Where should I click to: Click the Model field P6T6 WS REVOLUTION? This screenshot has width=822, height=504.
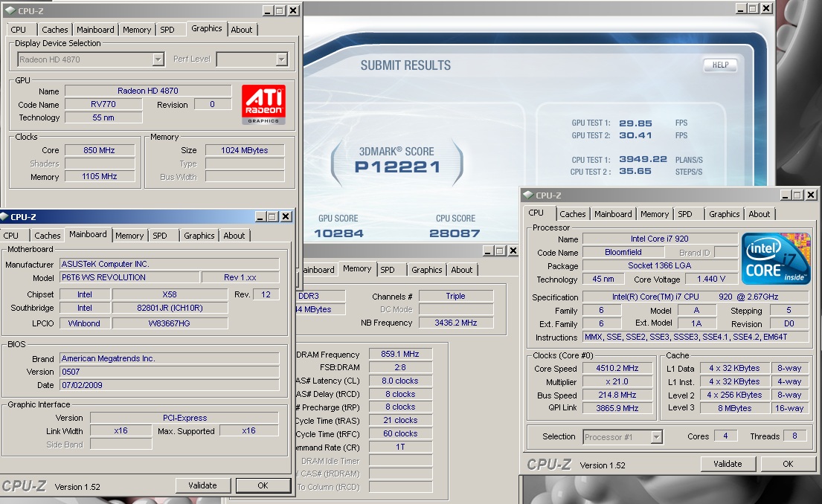click(x=129, y=278)
